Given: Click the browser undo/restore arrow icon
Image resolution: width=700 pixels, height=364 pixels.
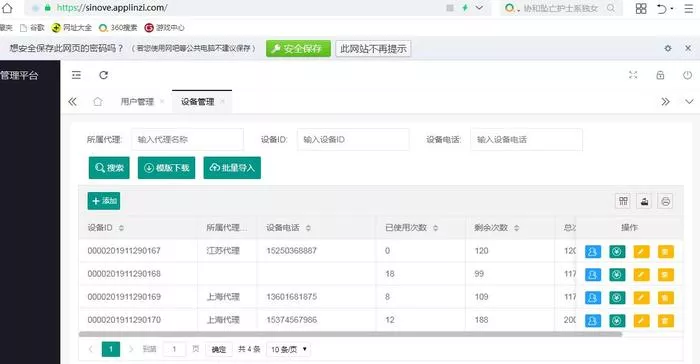Looking at the screenshot, I should 662,8.
